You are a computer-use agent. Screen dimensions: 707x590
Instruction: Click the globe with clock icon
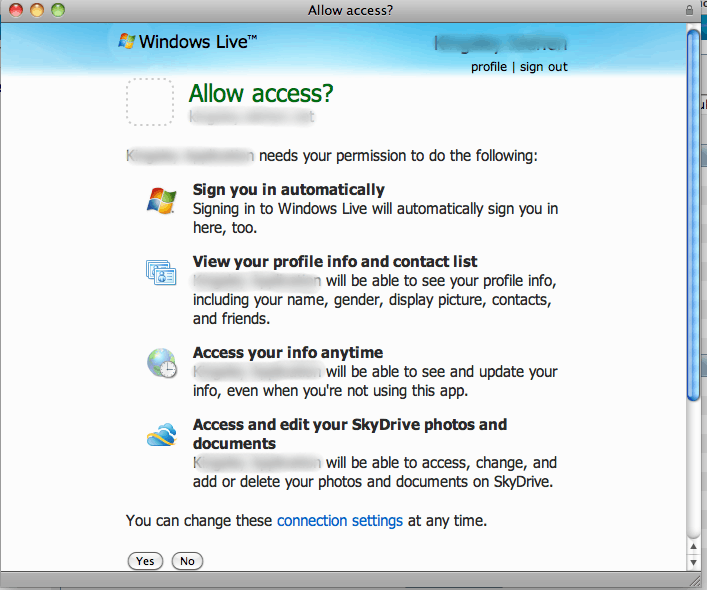point(162,363)
